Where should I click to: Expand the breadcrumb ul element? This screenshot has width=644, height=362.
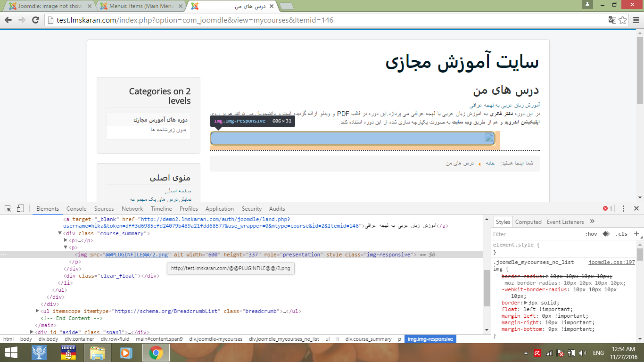[37, 311]
